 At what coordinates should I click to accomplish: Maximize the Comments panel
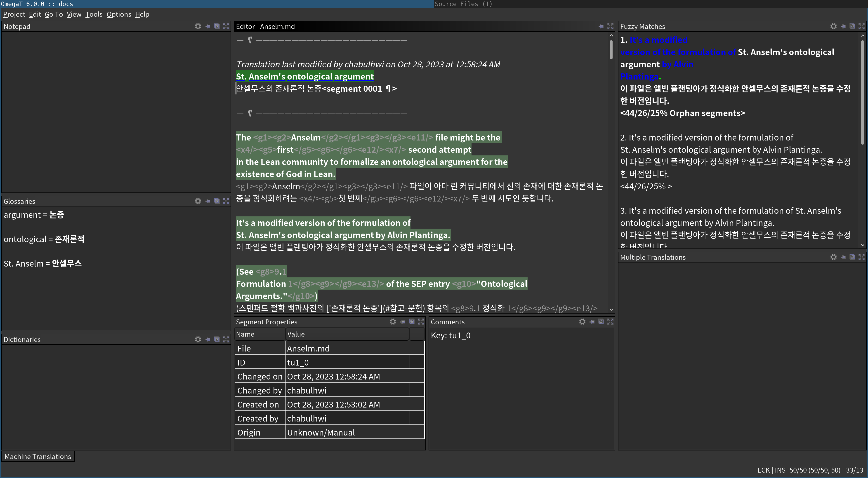pos(610,322)
